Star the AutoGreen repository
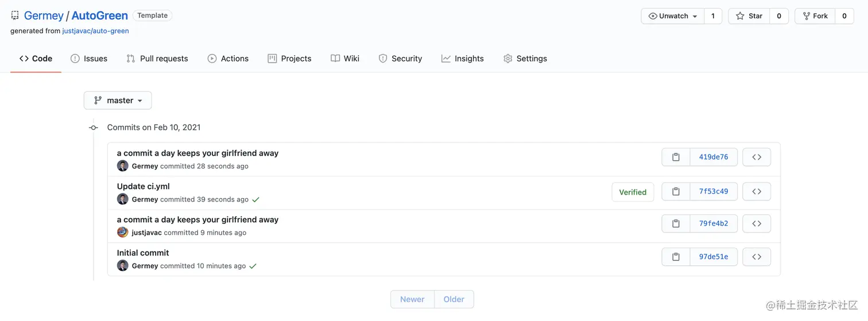868x321 pixels. (x=749, y=16)
